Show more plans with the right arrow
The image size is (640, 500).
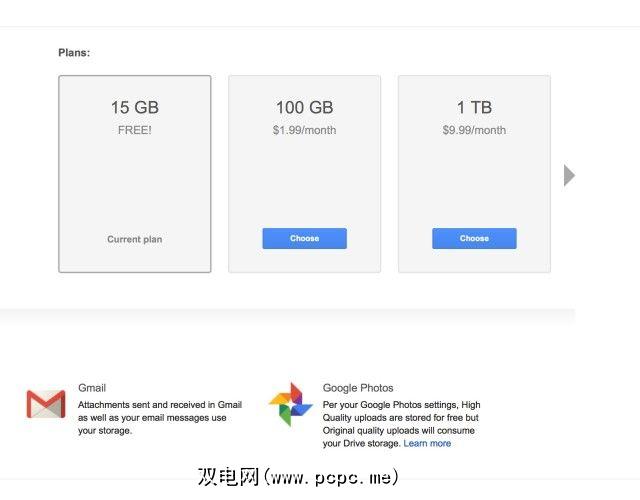pyautogui.click(x=569, y=176)
